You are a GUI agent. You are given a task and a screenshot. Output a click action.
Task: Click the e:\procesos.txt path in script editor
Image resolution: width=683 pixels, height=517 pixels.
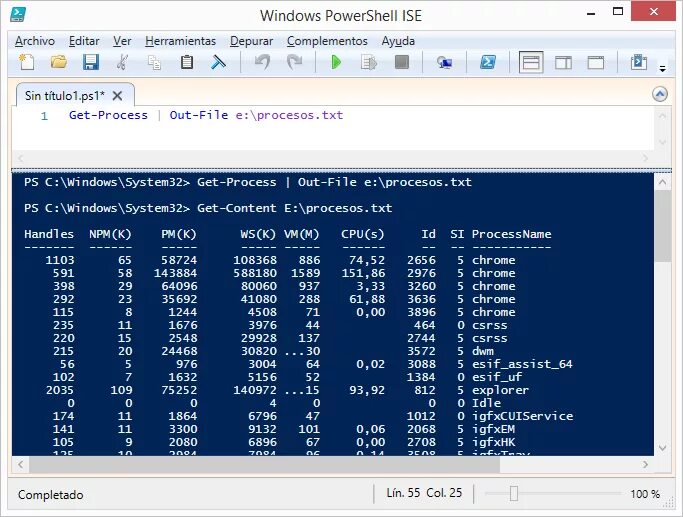tap(289, 115)
